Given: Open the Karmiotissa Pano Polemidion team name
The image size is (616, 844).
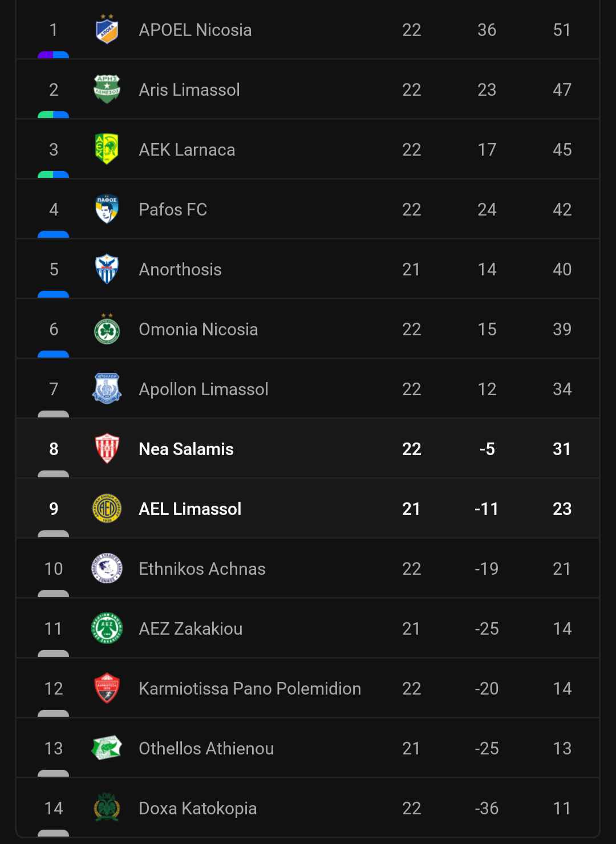Looking at the screenshot, I should [x=250, y=688].
